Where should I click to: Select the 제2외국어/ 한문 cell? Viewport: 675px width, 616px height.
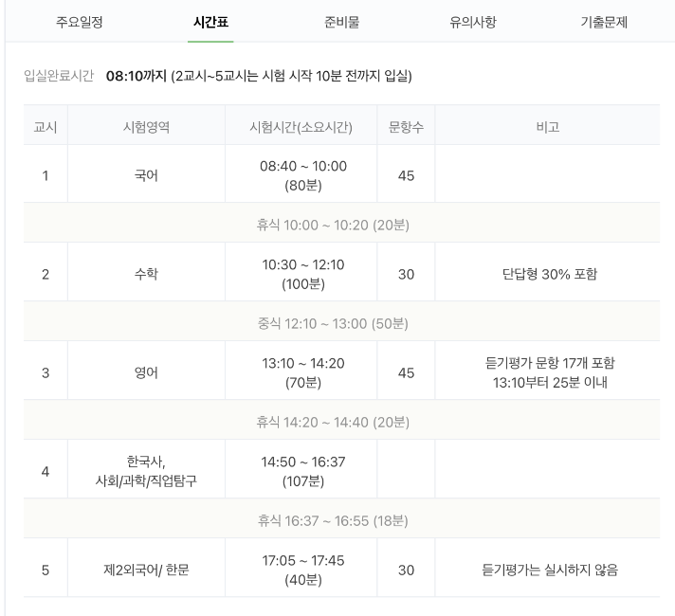tap(146, 570)
